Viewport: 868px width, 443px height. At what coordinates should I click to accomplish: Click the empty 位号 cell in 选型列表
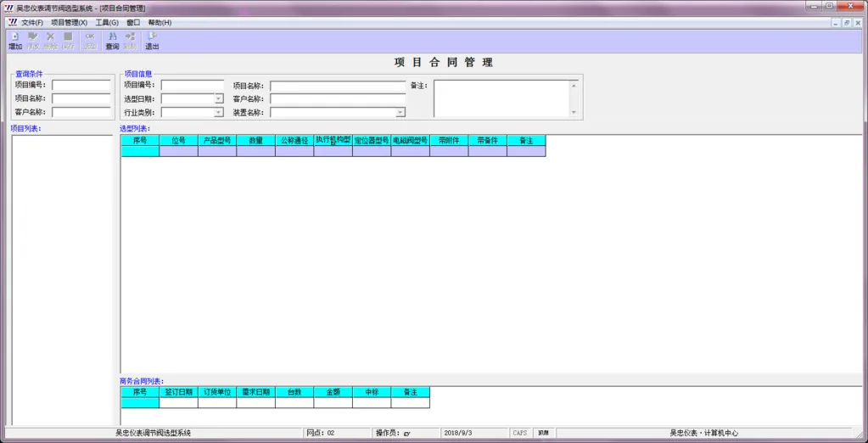click(x=179, y=151)
